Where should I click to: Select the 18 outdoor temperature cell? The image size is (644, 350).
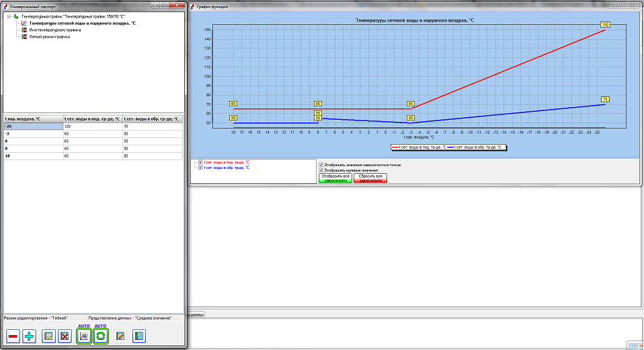pyautogui.click(x=33, y=156)
